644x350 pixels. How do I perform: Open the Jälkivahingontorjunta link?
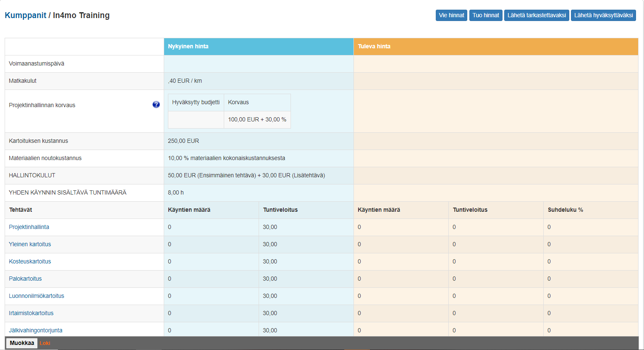pyautogui.click(x=36, y=331)
